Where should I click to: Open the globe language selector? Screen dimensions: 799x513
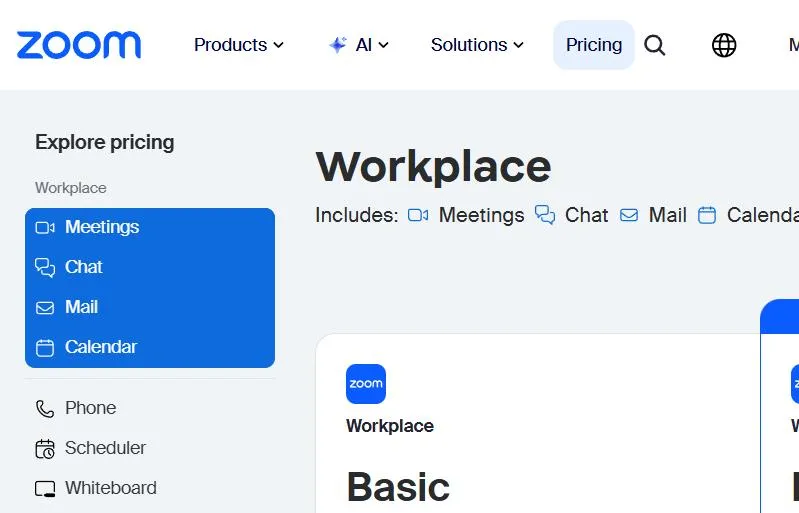click(724, 45)
